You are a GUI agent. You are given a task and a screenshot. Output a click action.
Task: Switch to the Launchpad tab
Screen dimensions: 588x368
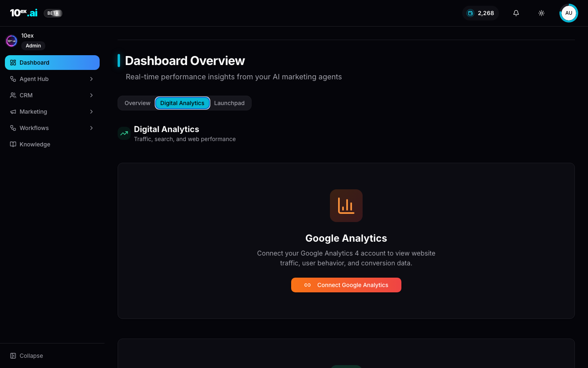[229, 103]
